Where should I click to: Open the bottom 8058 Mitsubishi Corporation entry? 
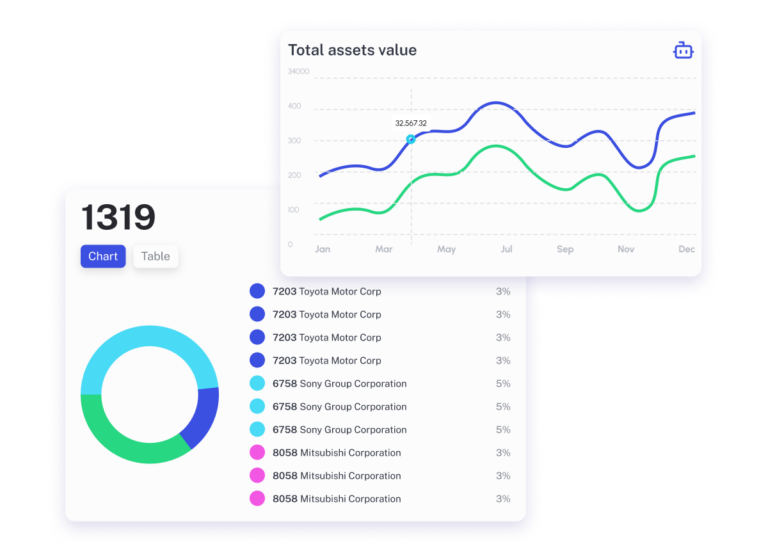point(336,499)
